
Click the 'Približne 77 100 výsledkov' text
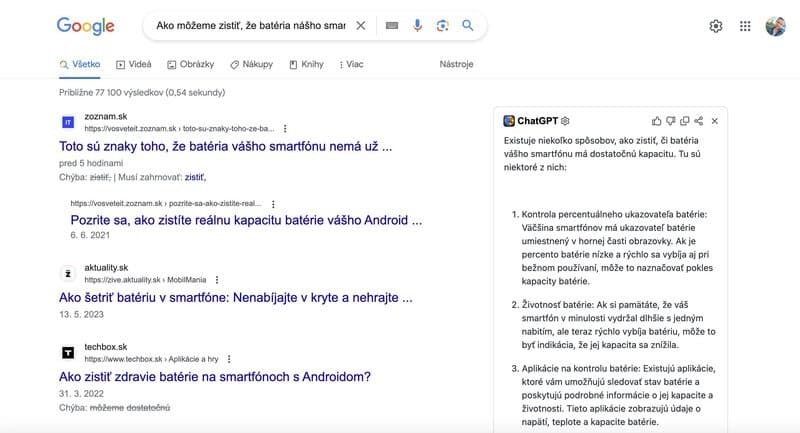coord(142,92)
